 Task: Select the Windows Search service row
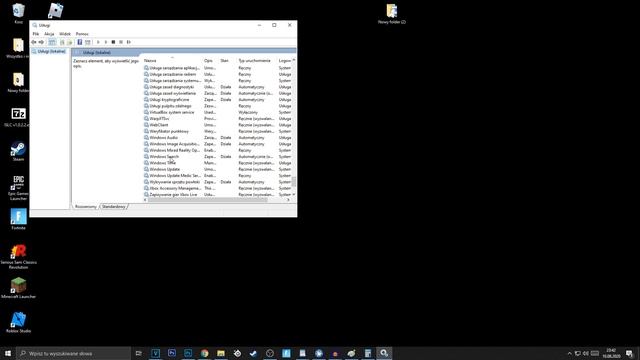(218, 157)
